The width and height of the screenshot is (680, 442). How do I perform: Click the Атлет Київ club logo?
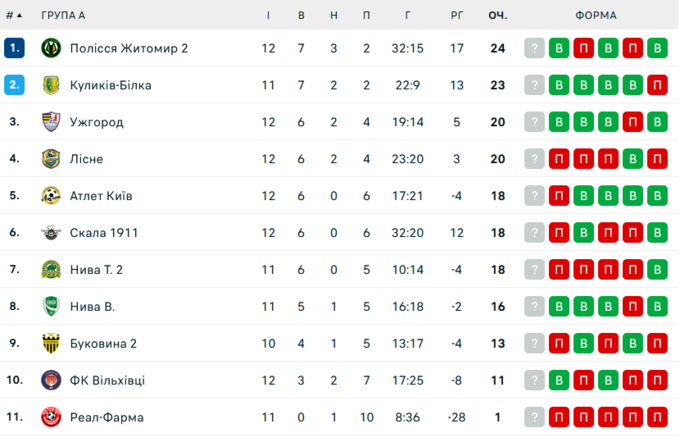[51, 196]
